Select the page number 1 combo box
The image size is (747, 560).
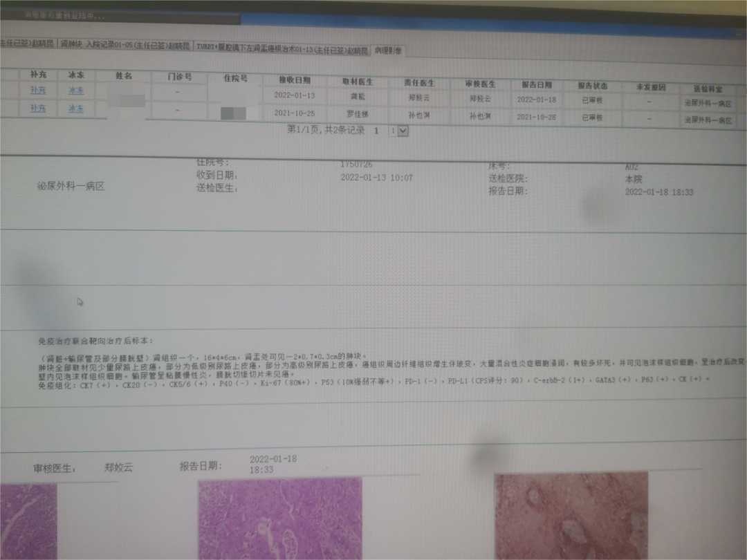[x=398, y=131]
